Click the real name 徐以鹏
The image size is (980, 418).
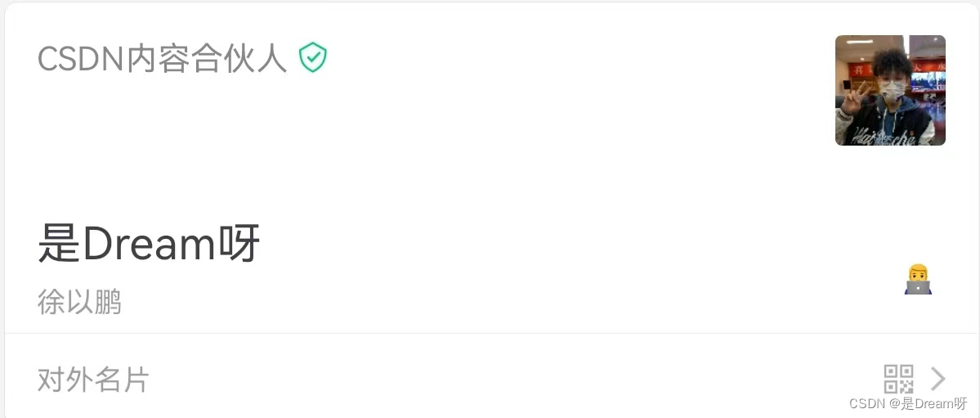pyautogui.click(x=79, y=302)
